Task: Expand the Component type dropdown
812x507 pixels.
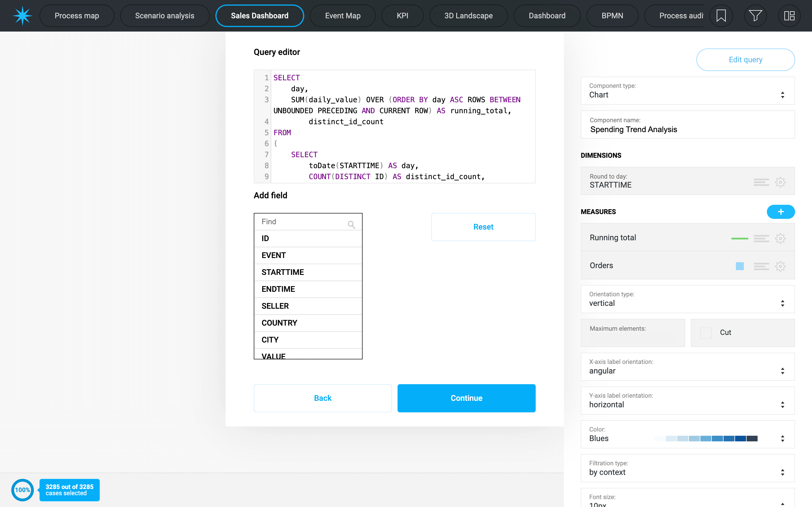Action: point(687,91)
